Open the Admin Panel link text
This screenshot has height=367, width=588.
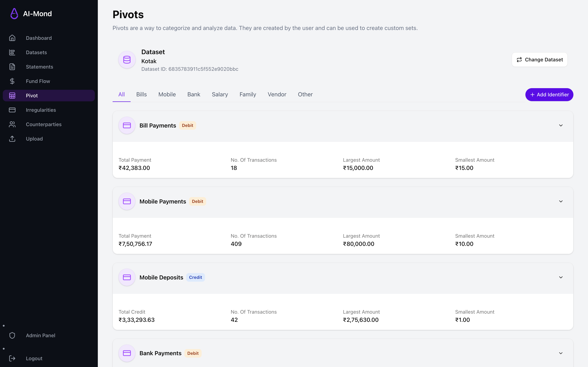tap(41, 335)
